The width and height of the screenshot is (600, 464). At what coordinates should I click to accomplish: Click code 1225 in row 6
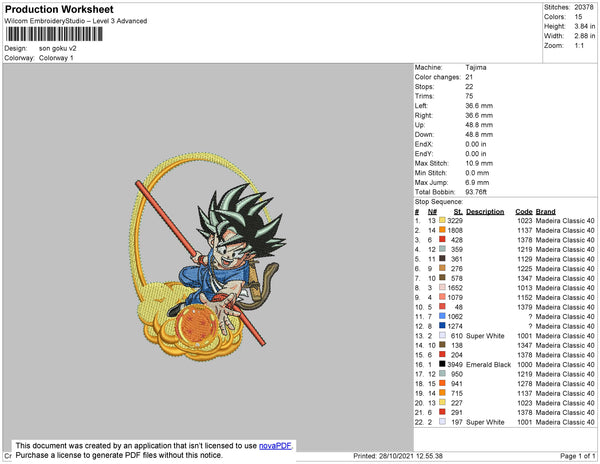525,269
